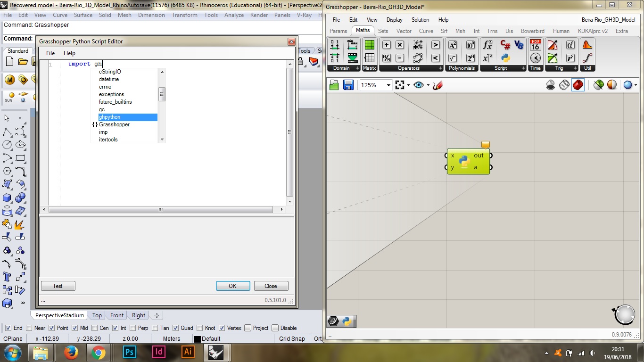Select the Division operator component
644x362 pixels.
[x=387, y=58]
